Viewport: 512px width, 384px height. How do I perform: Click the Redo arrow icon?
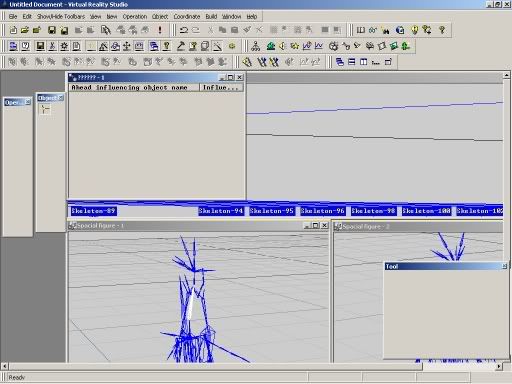[196, 30]
